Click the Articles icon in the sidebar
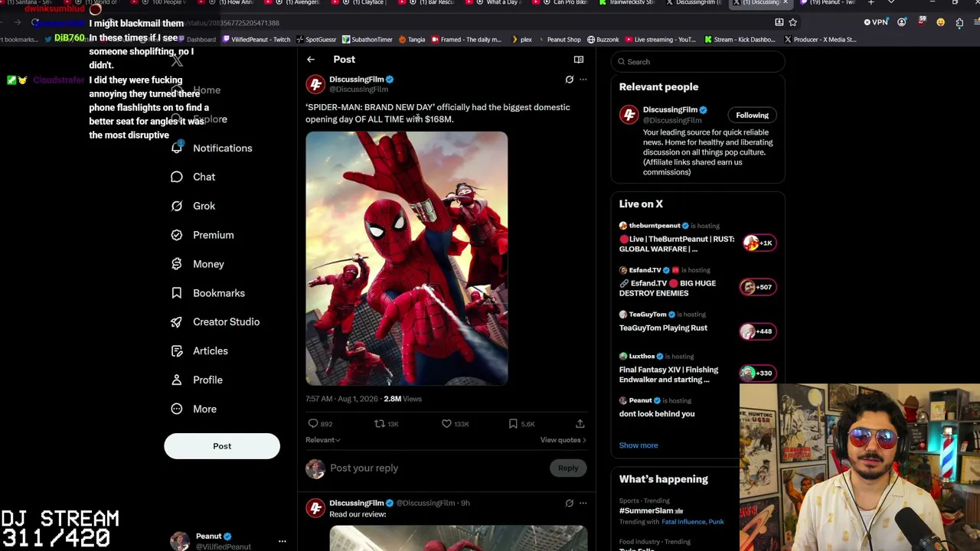Screen dimensions: 980x551 tap(177, 351)
